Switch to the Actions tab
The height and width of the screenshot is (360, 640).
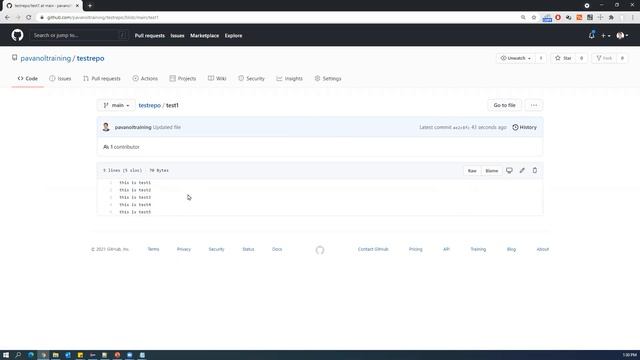click(145, 78)
